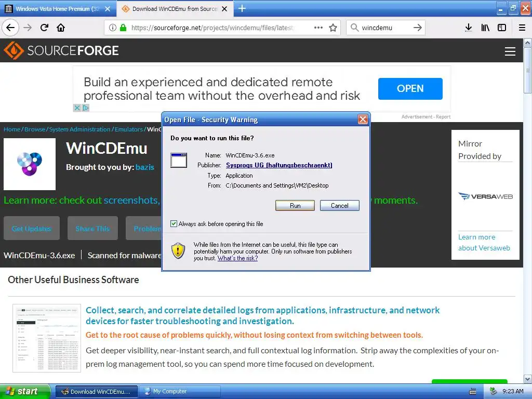This screenshot has height=399, width=532.
Task: Uncheck Always ask before opening this file
Action: [174, 223]
